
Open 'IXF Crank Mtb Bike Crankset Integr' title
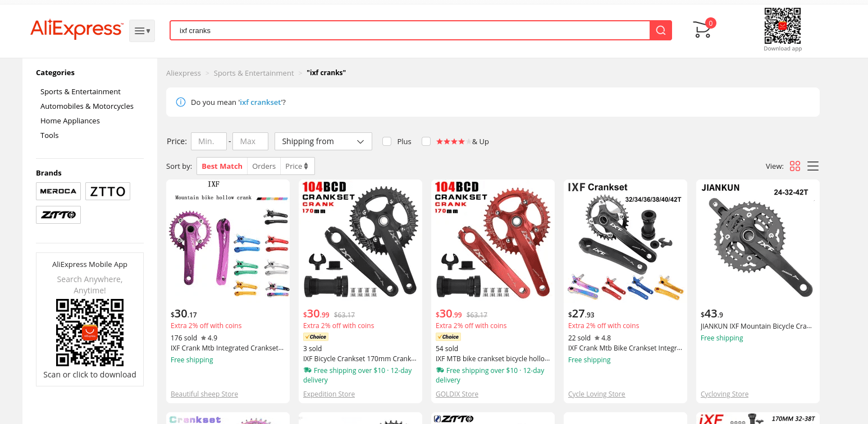pyautogui.click(x=625, y=348)
